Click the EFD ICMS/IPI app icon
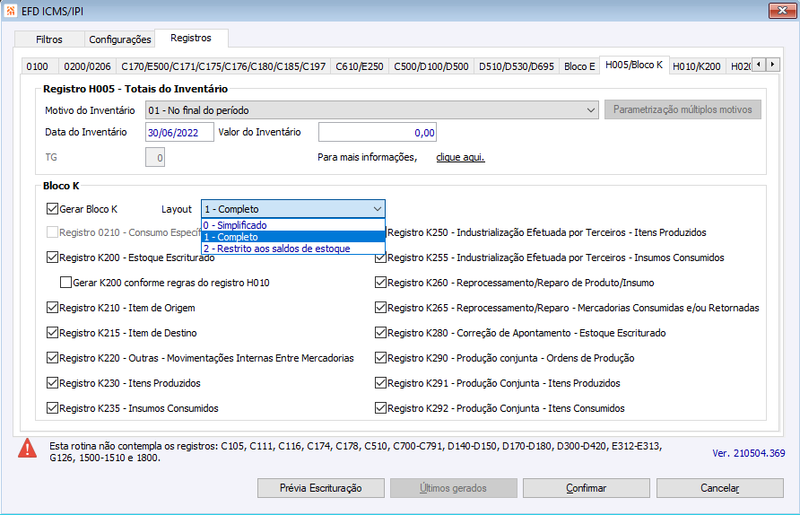This screenshot has width=800, height=515. click(10, 10)
